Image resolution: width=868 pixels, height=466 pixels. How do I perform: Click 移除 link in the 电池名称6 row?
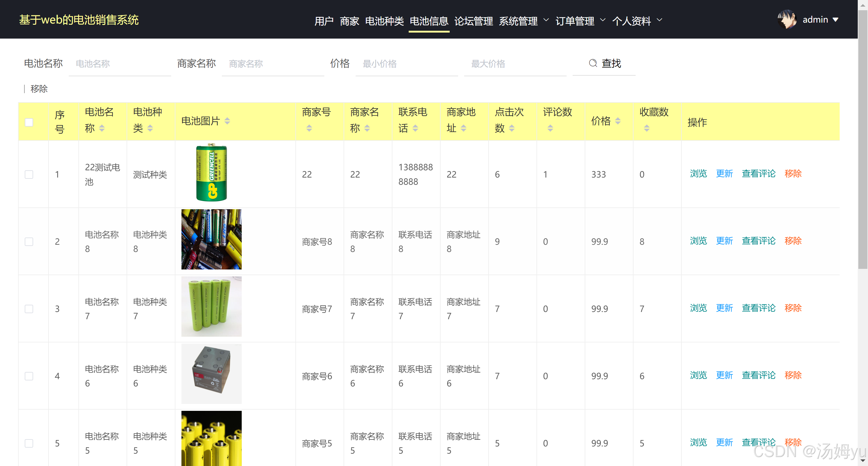pos(793,375)
